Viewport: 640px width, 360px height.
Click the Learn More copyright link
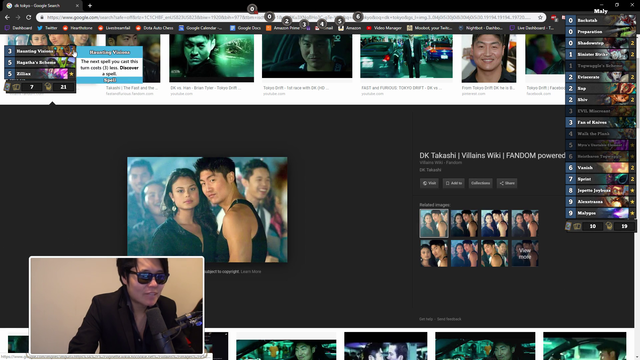point(251,271)
